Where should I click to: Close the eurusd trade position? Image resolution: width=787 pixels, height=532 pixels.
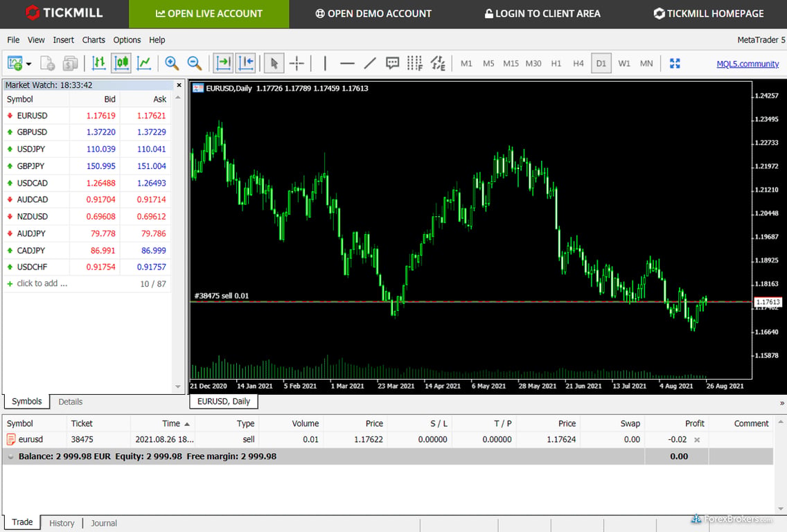click(x=697, y=440)
